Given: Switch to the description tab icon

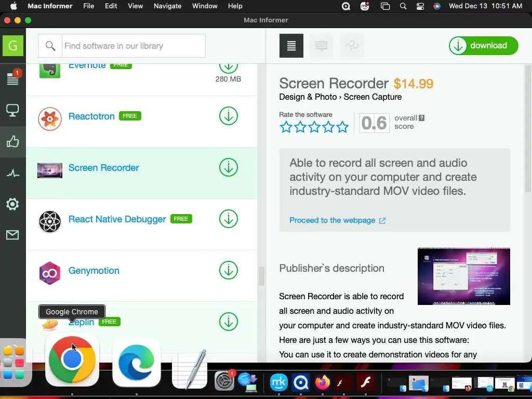Looking at the screenshot, I should [x=291, y=46].
